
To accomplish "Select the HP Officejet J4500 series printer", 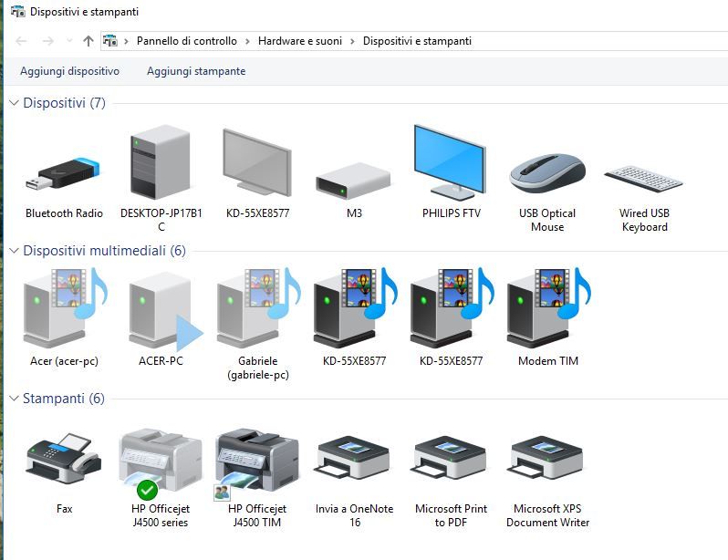I will tap(161, 462).
